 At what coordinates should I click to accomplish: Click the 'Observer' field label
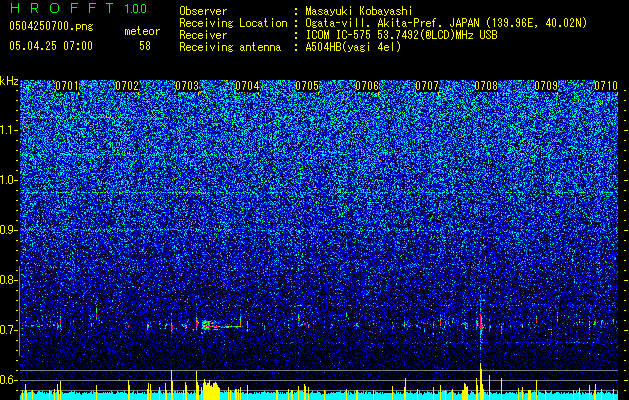click(203, 11)
